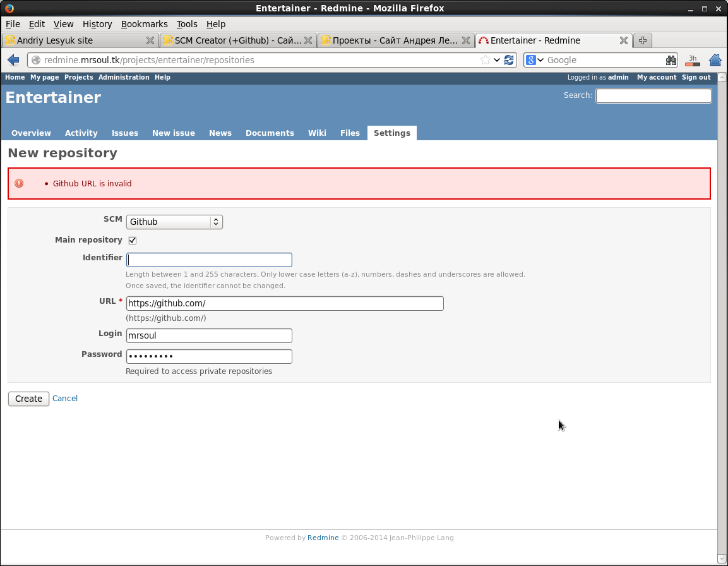
Task: Open the project News tab
Action: [x=220, y=133]
